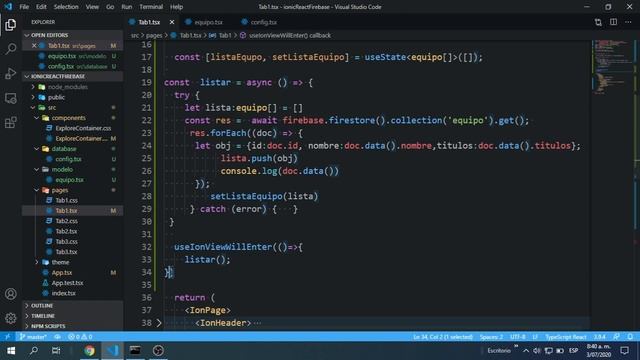Split the editor to the right
Screen dimensions: 640x360
point(613,22)
